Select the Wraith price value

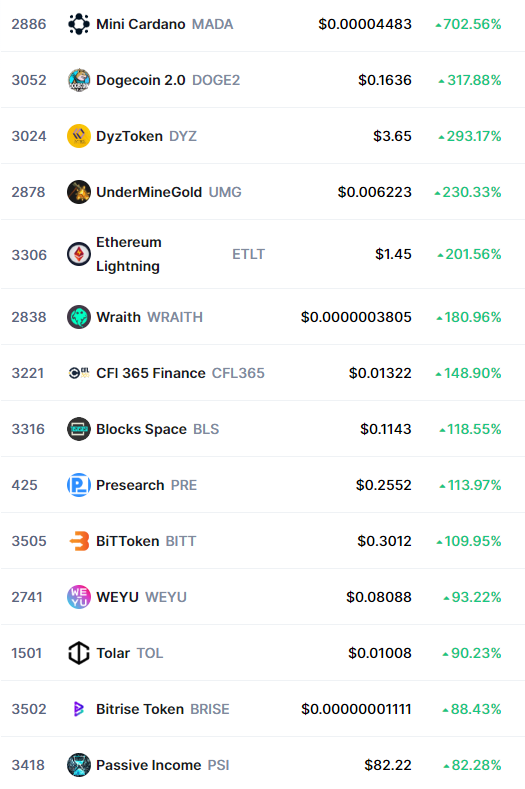(x=356, y=317)
